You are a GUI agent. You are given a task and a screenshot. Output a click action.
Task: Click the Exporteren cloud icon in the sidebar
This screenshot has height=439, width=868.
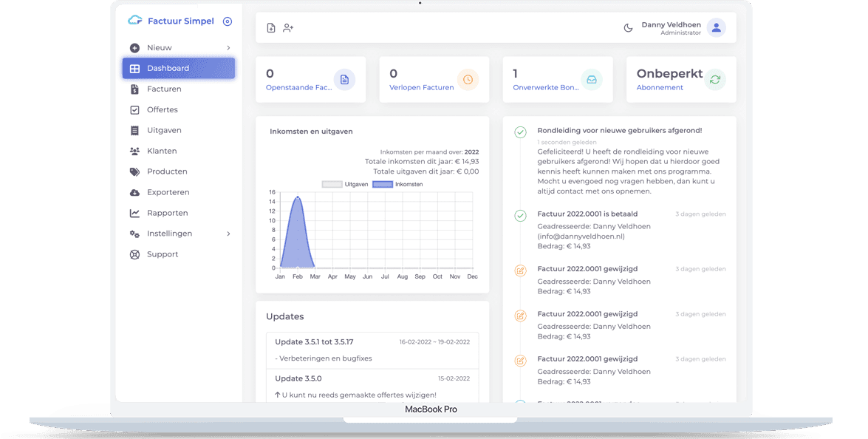point(135,192)
